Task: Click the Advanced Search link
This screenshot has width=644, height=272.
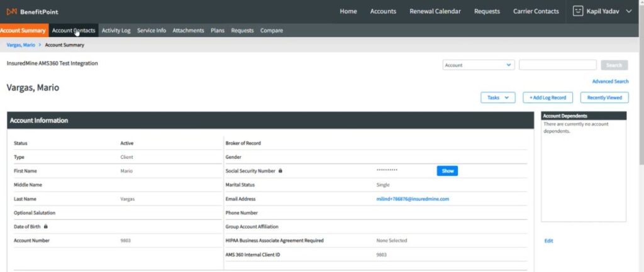Action: point(610,82)
